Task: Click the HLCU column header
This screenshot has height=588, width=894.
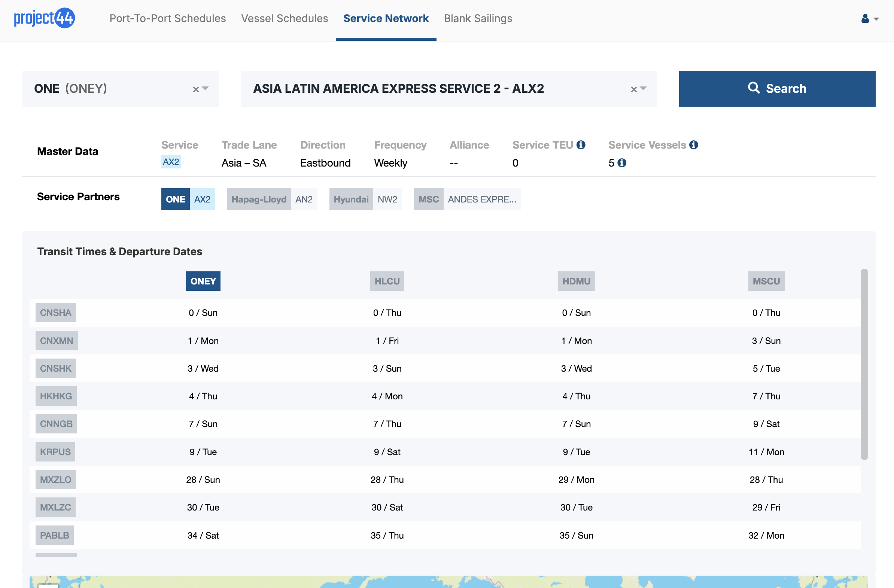Action: coord(387,281)
